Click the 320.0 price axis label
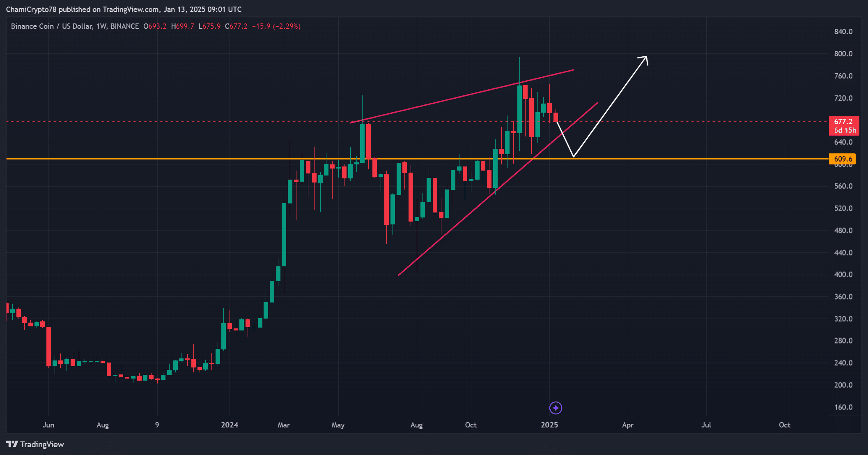 [843, 319]
